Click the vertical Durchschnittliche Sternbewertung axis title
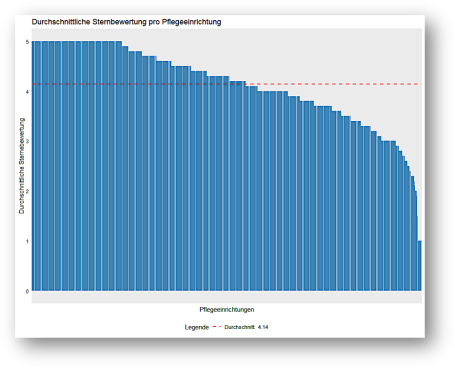 22,166
